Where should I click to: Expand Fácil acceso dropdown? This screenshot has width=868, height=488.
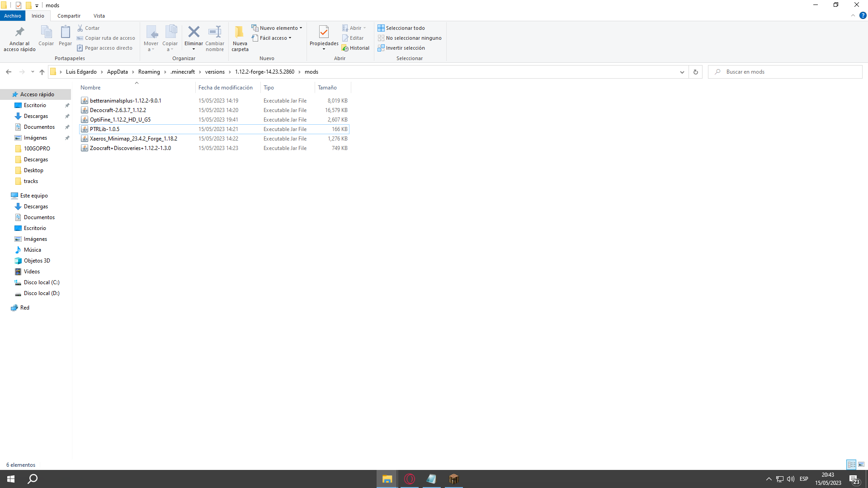[x=271, y=38]
